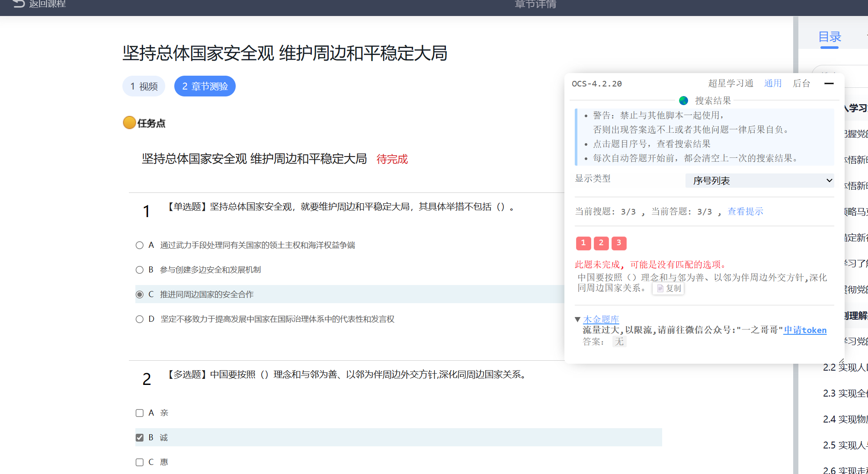
Task: Click the 答案 无 answer value
Action: (619, 342)
